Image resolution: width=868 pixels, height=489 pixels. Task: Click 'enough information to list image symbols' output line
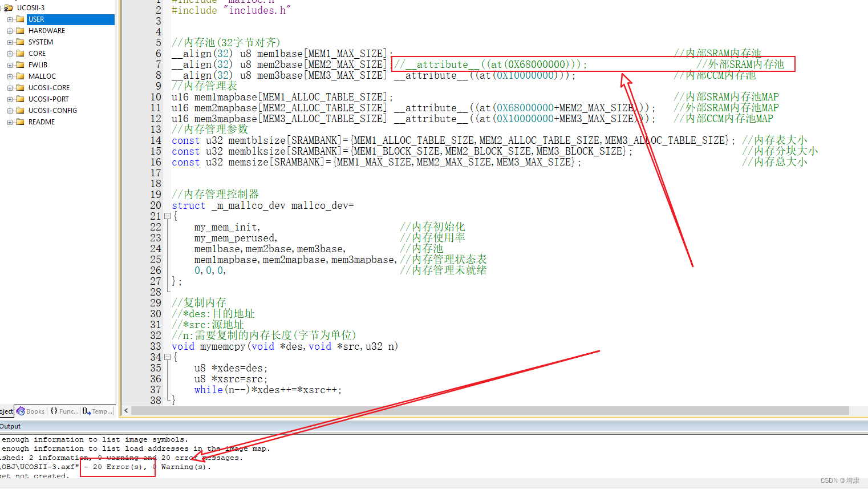click(94, 439)
